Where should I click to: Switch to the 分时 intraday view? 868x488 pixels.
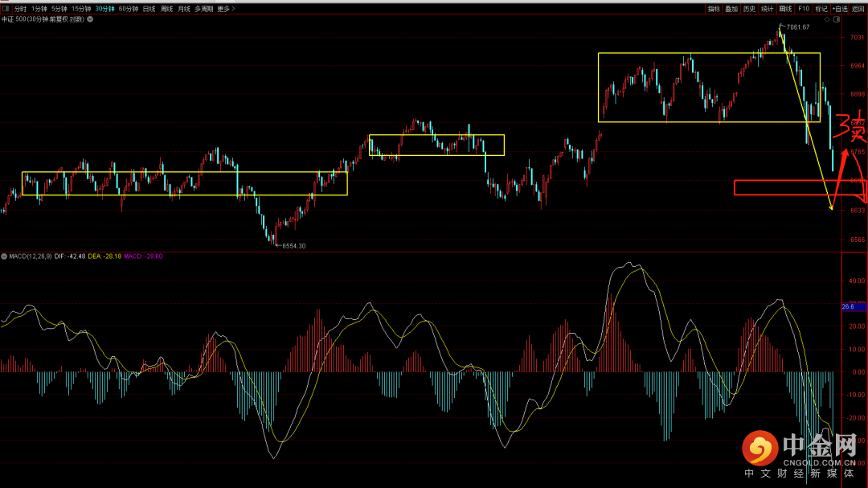(20, 9)
